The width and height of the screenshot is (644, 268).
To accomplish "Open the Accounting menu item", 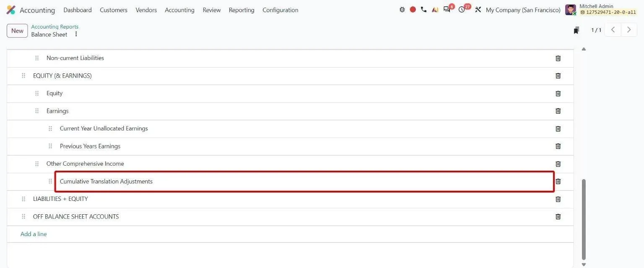I will tap(179, 10).
